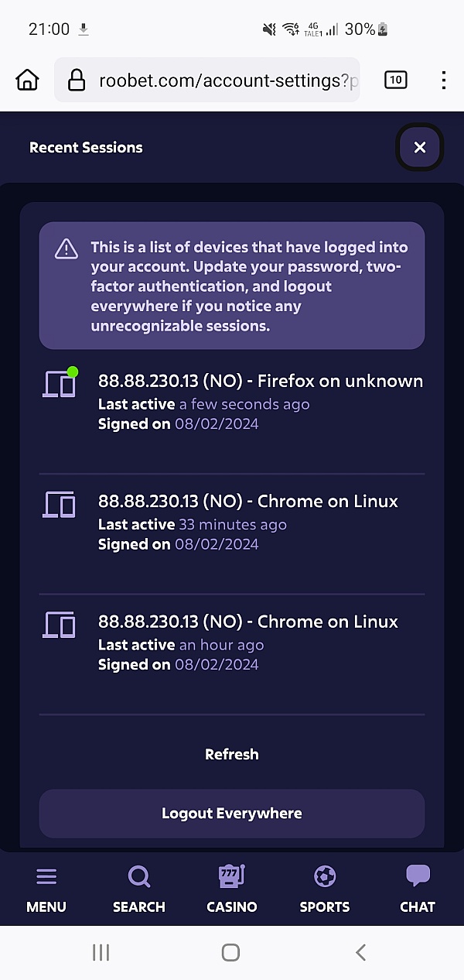Image resolution: width=464 pixels, height=980 pixels.
Task: Tap the warning triangle icon
Action: tap(67, 248)
